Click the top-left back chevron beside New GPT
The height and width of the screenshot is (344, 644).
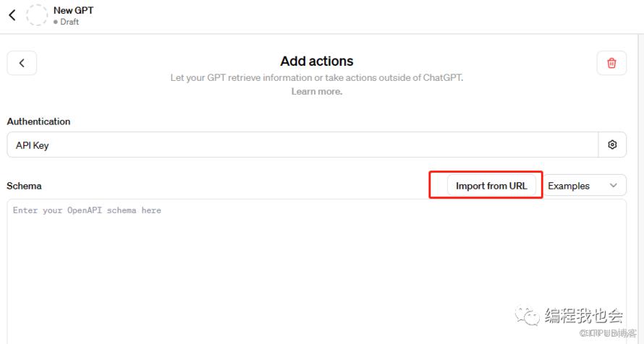[x=12, y=15]
